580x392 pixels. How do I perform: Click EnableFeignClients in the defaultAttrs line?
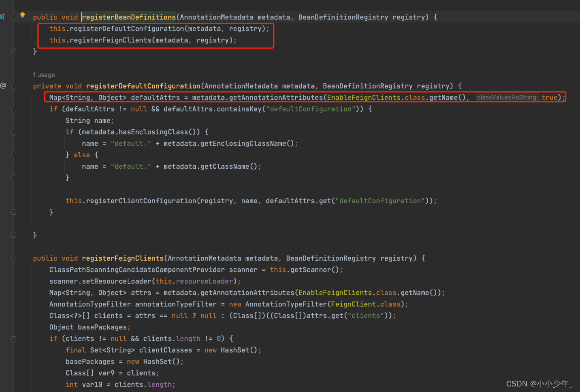(x=364, y=97)
